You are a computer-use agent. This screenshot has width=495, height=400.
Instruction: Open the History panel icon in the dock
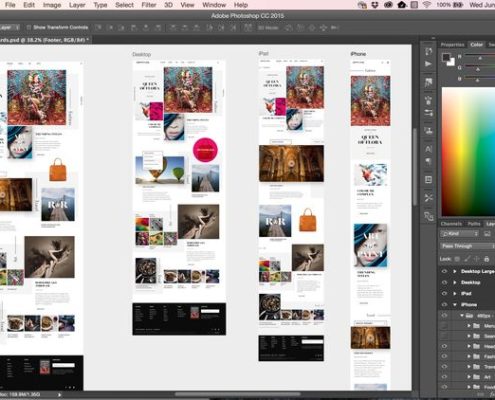point(428,51)
